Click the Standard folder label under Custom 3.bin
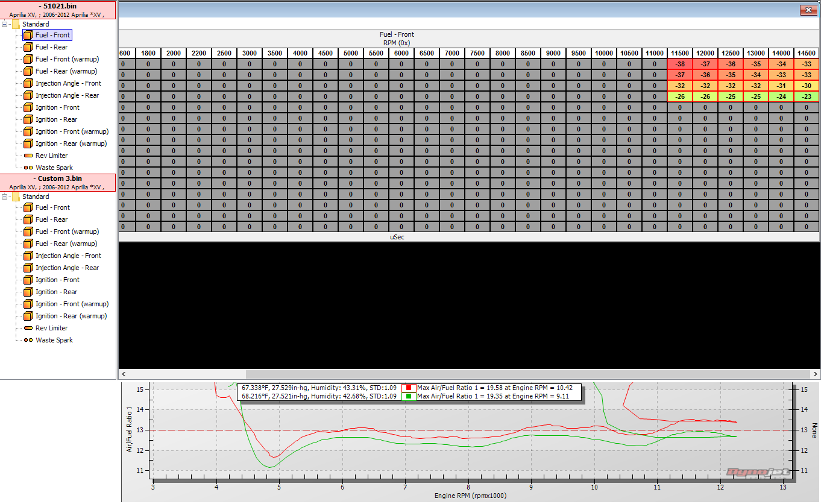This screenshot has width=821, height=504. click(x=36, y=197)
